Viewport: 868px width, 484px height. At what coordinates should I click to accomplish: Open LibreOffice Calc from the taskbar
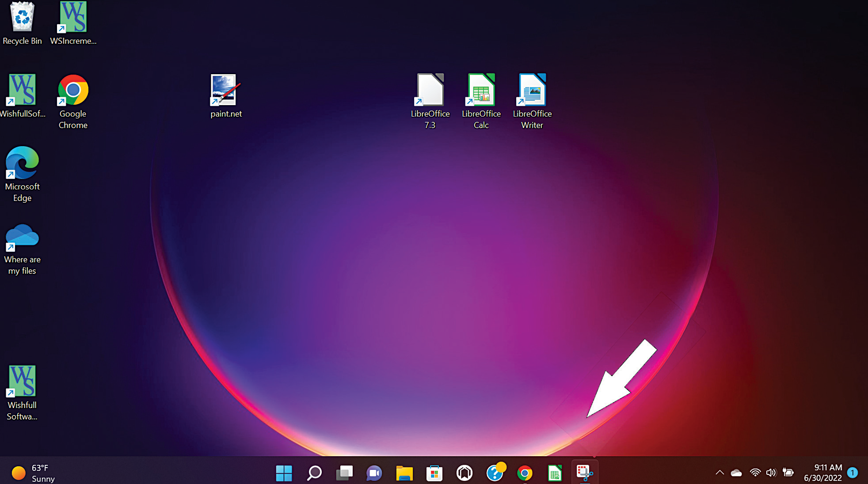point(555,473)
